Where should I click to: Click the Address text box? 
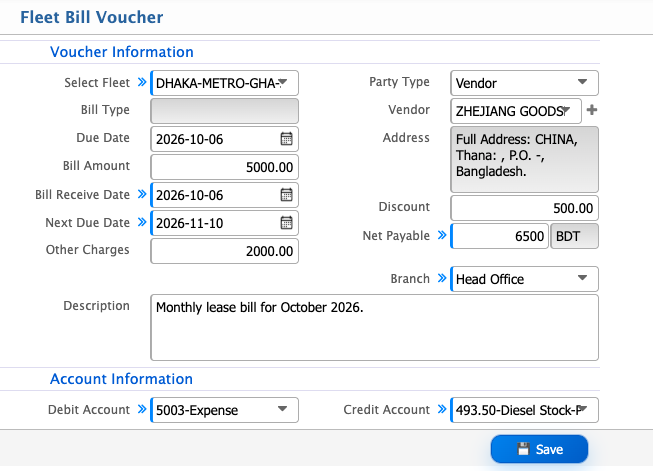coord(524,159)
